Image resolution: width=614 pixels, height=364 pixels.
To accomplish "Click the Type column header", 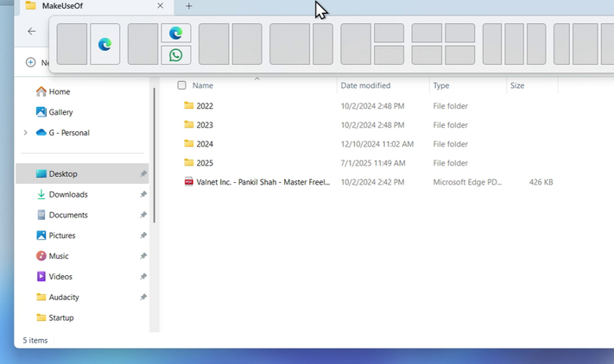I will (441, 85).
